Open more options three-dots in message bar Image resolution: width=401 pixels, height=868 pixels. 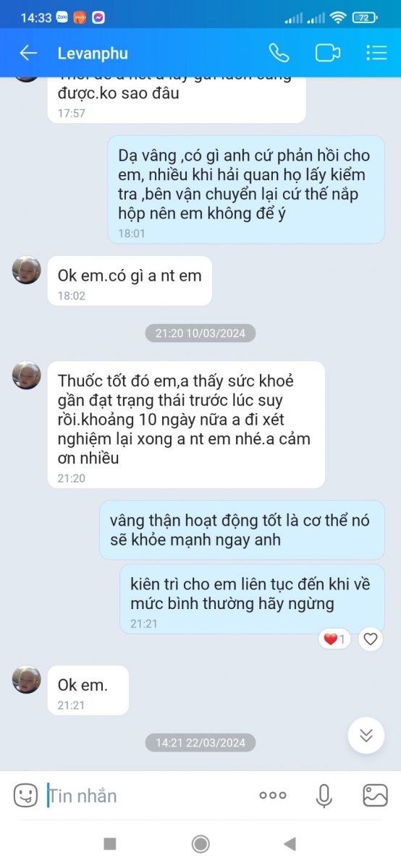[273, 795]
